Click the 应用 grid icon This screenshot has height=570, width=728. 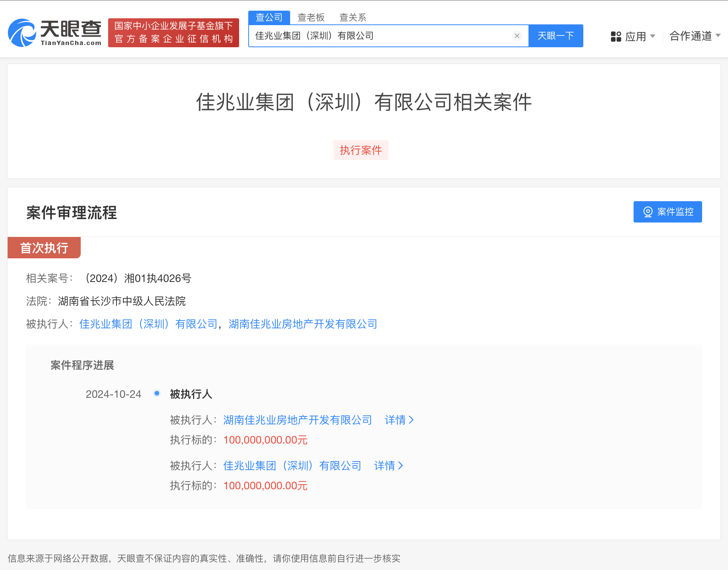[616, 37]
